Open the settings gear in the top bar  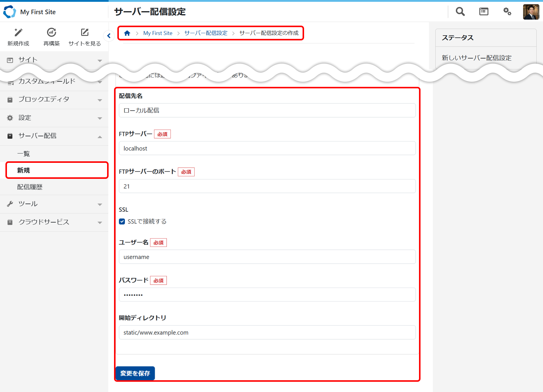(x=507, y=11)
